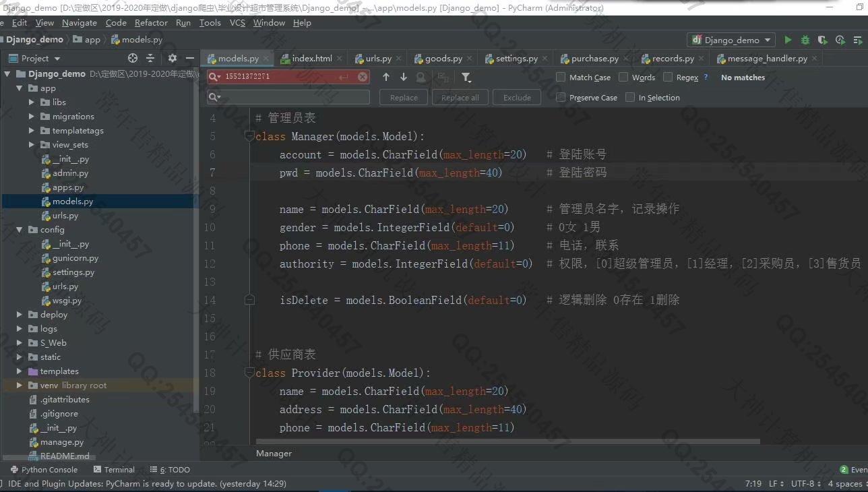Expand the migrations folder
Screen dimensions: 868x492
tap(32, 117)
